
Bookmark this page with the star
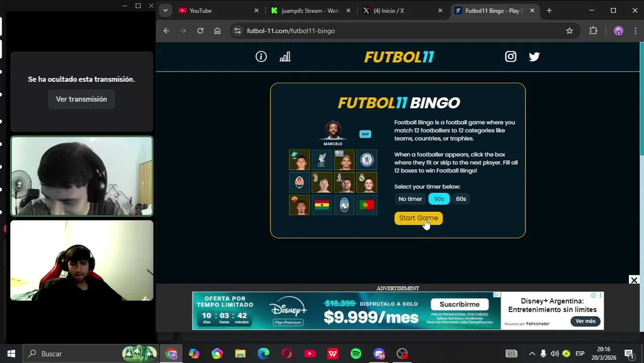point(569,31)
